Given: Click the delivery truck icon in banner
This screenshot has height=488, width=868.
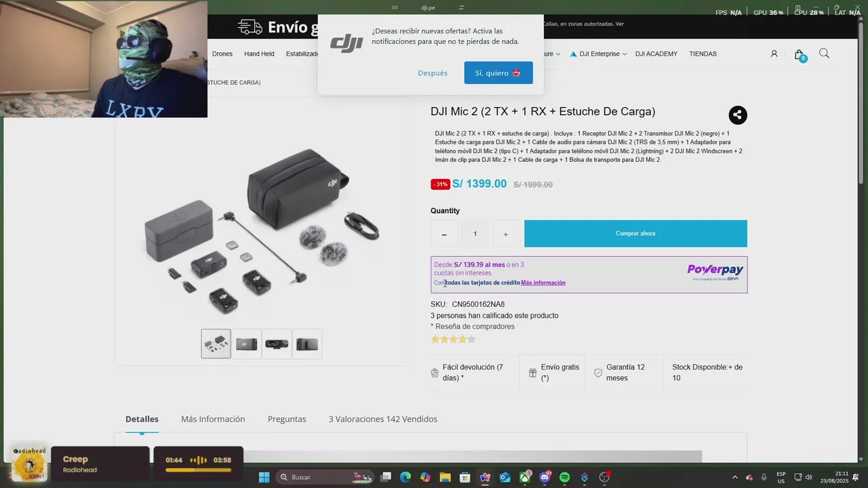Looking at the screenshot, I should 250,27.
